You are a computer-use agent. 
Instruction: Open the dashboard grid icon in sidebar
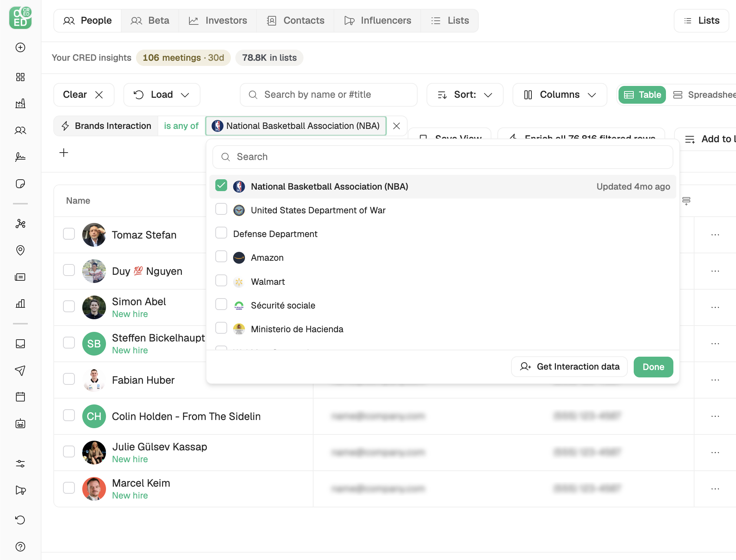click(x=20, y=77)
